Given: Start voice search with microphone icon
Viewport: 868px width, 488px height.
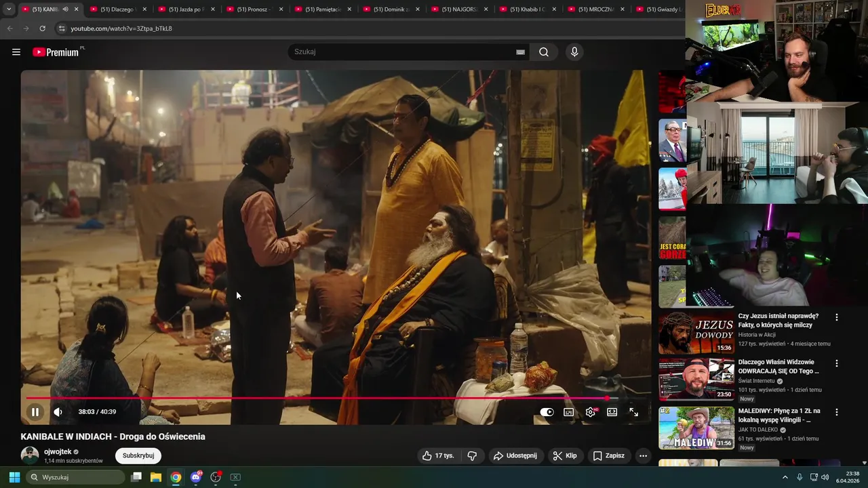Looking at the screenshot, I should pyautogui.click(x=574, y=52).
